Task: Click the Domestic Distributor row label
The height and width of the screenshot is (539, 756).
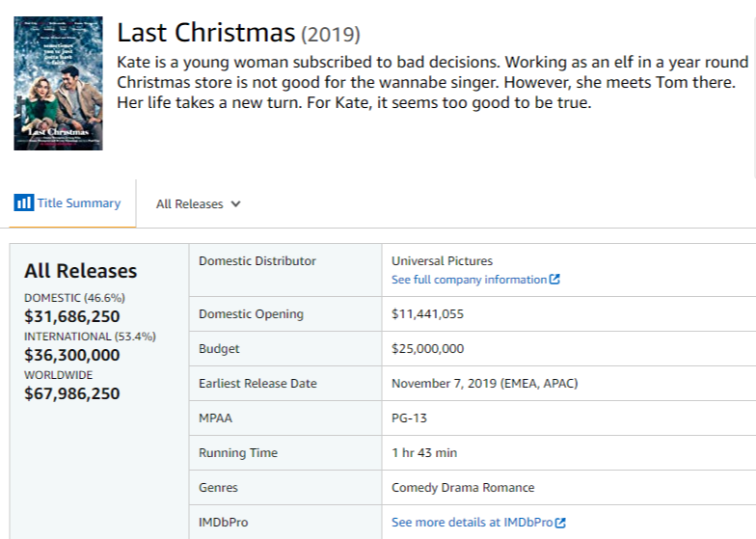Action: click(257, 260)
